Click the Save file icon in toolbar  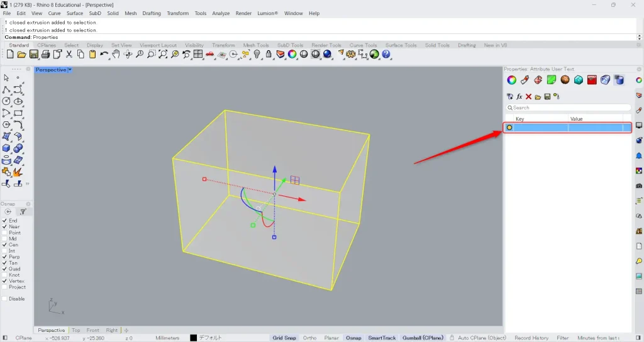34,55
